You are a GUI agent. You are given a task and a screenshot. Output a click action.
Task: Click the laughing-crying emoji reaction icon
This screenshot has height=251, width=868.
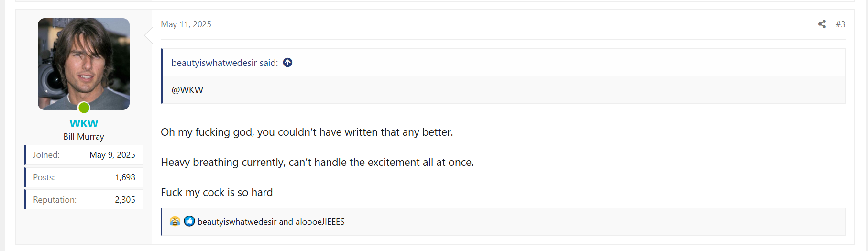175,221
